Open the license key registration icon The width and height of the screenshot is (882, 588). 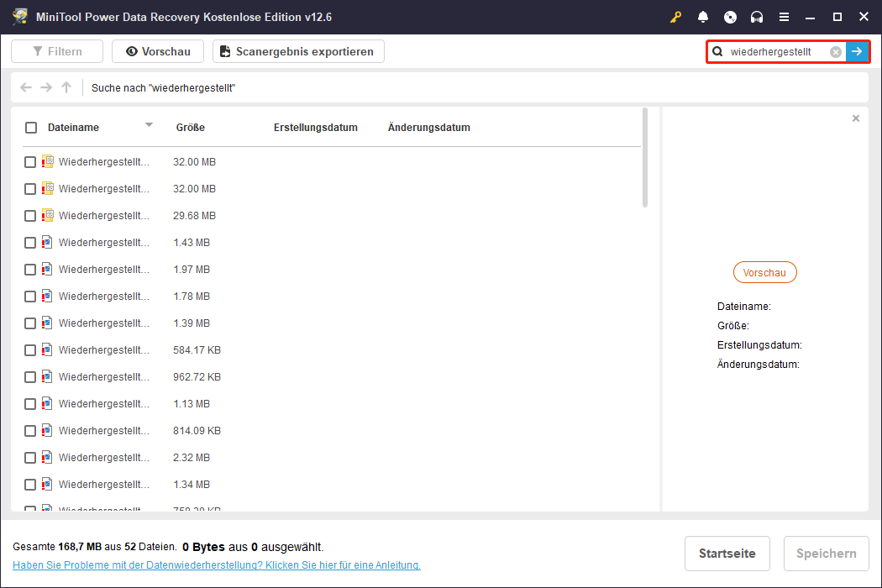tap(675, 17)
